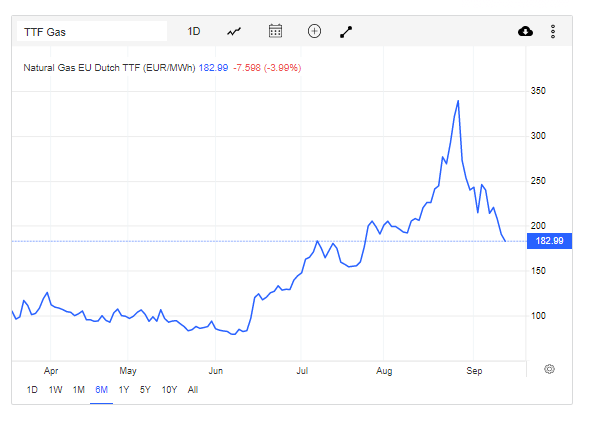Click the TTF Gas symbol search field
The width and height of the screenshot is (593, 422).
92,31
